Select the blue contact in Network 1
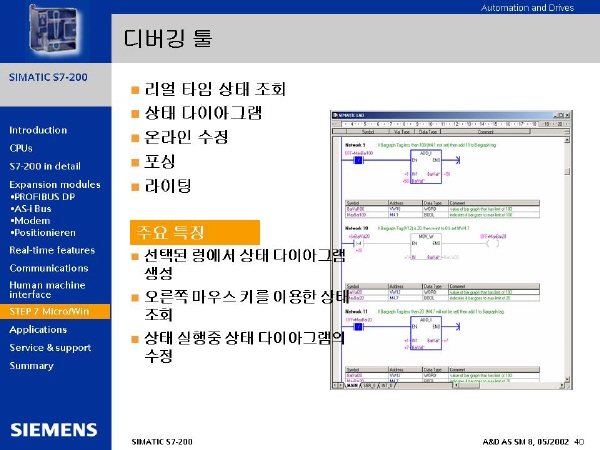Viewport: 600px width, 450px height. 358,160
